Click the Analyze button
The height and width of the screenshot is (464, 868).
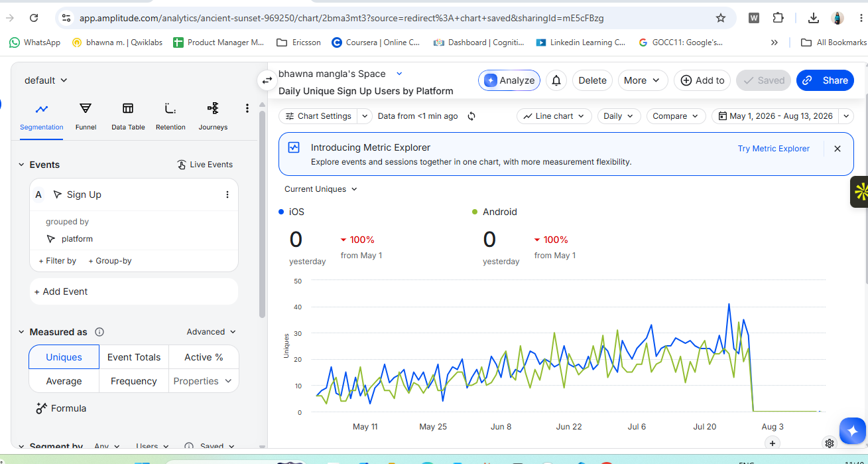click(509, 80)
